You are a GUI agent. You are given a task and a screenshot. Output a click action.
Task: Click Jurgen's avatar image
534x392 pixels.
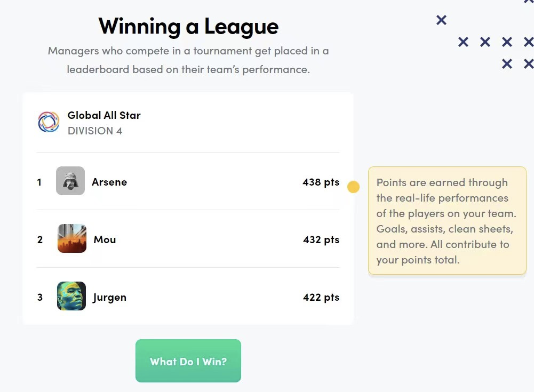(71, 296)
